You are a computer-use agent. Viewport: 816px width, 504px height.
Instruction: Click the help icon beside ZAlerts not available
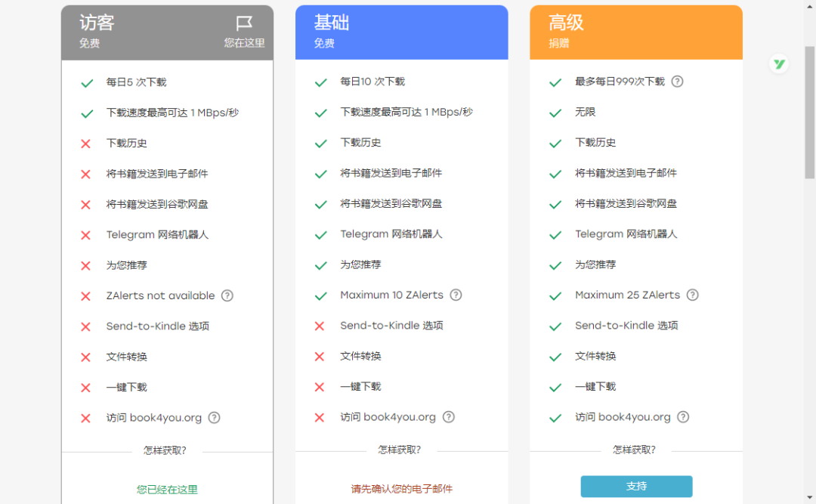coord(227,295)
